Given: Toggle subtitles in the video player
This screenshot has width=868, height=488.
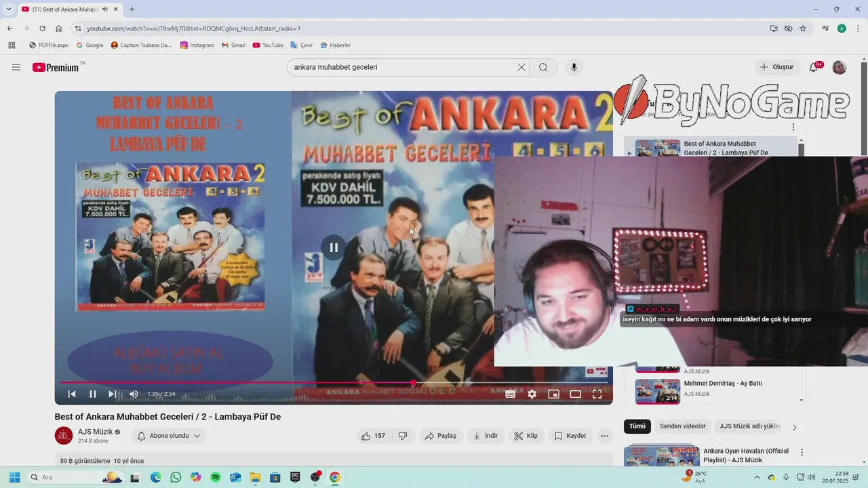Looking at the screenshot, I should point(511,394).
